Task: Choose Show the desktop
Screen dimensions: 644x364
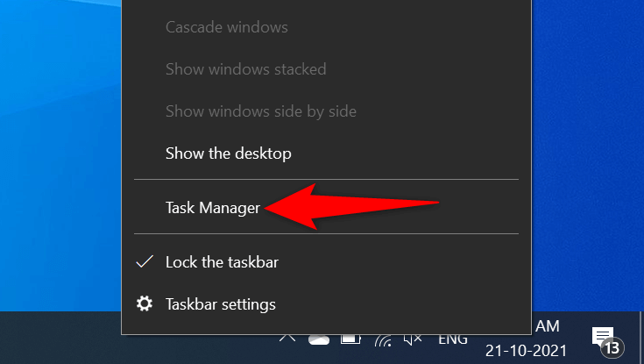Action: [228, 153]
